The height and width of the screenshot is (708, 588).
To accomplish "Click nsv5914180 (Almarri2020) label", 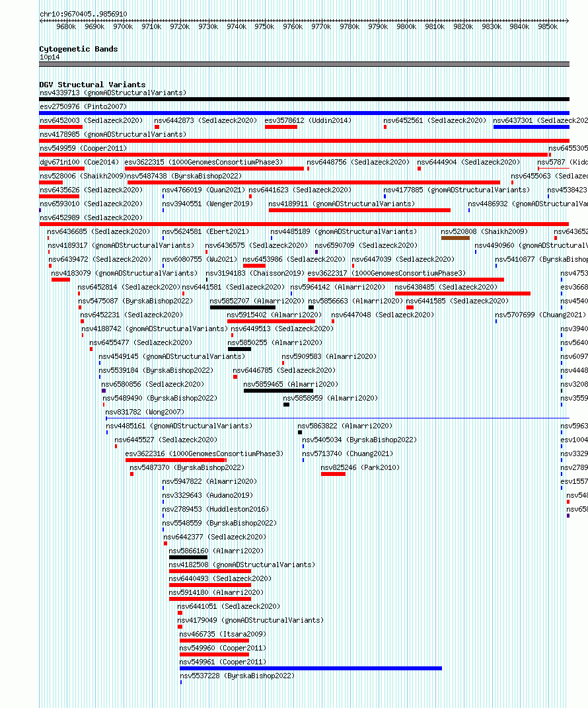I will coord(216,593).
